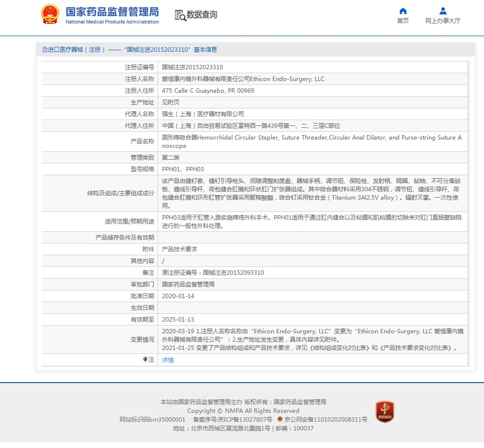Select the 2025-01-13 expiry date
This screenshot has height=448, width=484.
[x=178, y=320]
